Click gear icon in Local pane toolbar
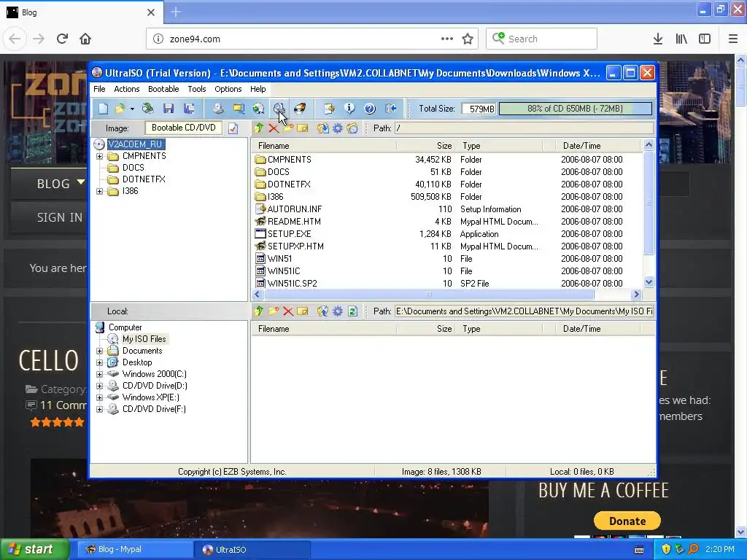747x560 pixels. (337, 311)
